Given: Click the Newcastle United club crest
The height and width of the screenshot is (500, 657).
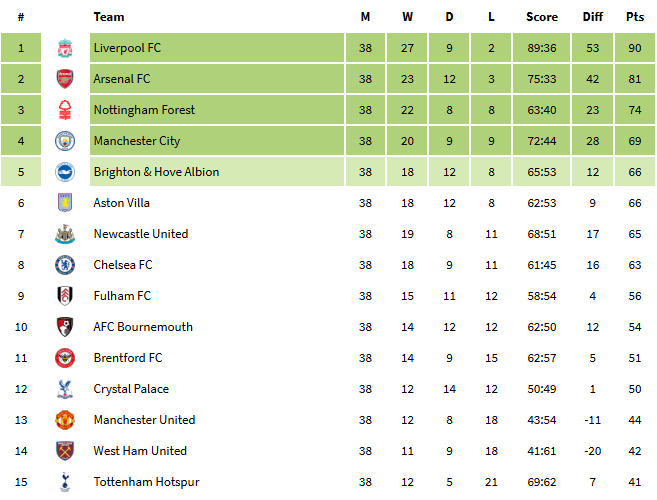Looking at the screenshot, I should click(65, 234).
